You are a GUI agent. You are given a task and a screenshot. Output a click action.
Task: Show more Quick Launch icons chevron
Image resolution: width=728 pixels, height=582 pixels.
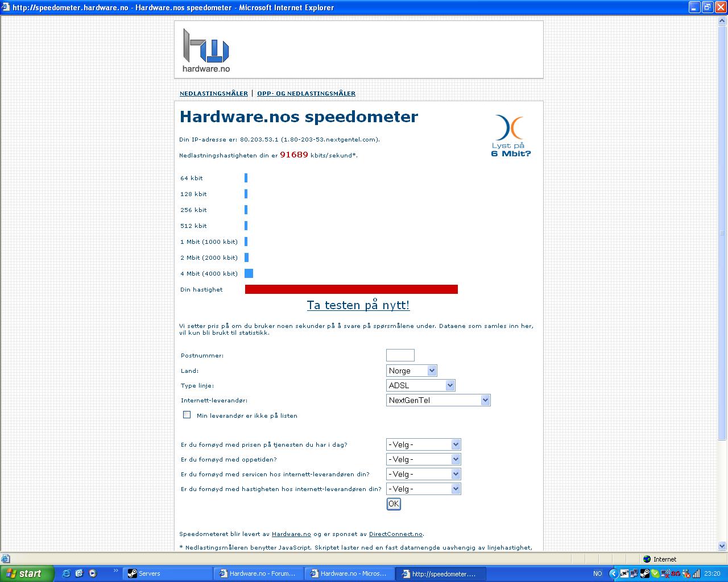(x=116, y=571)
